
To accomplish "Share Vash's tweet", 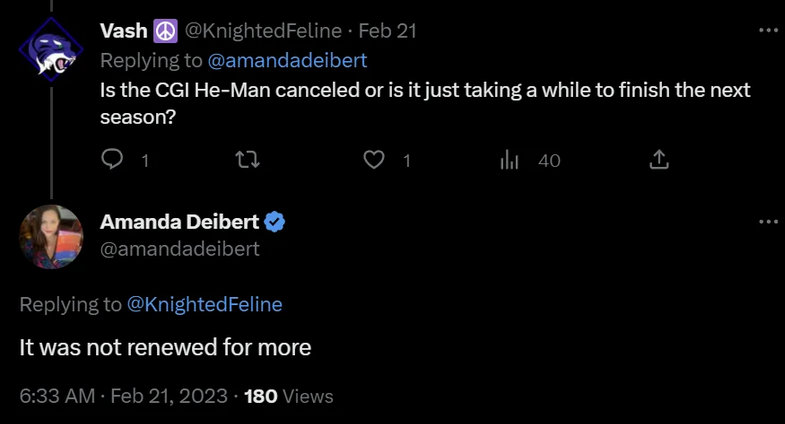I will (x=659, y=160).
